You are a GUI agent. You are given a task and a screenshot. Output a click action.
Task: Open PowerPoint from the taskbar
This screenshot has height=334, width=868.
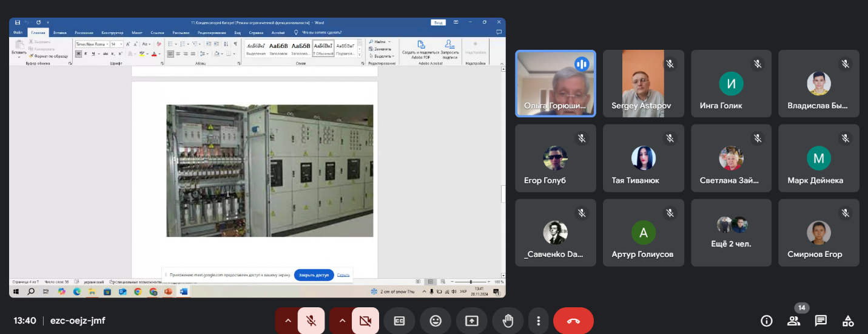tap(168, 291)
